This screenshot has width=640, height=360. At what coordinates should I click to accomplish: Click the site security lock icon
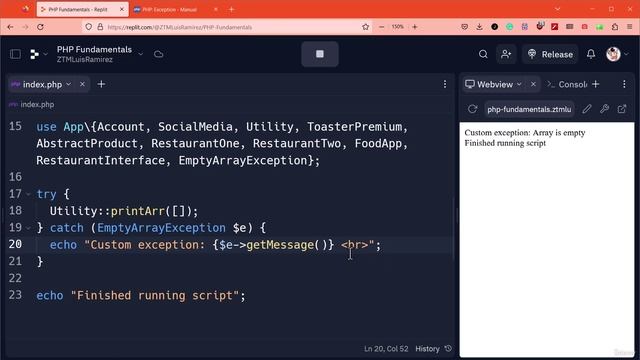point(100,27)
